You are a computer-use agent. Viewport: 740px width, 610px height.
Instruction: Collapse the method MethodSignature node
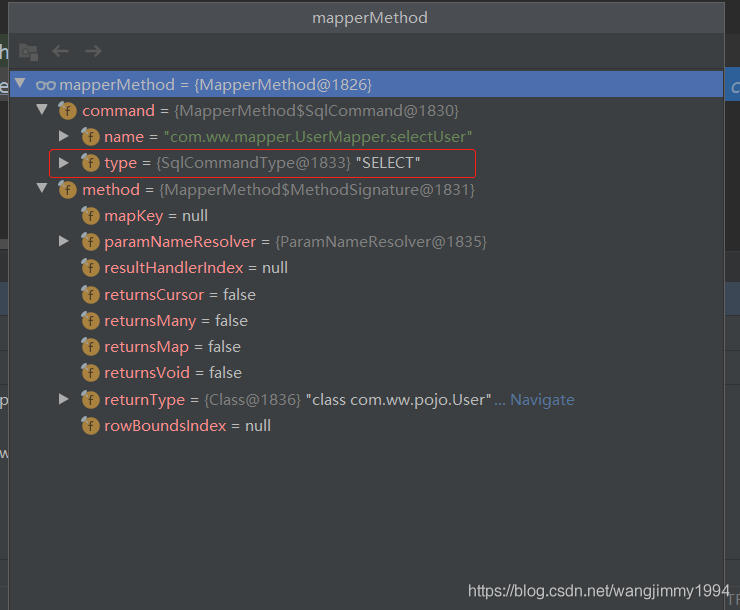pyautogui.click(x=42, y=188)
